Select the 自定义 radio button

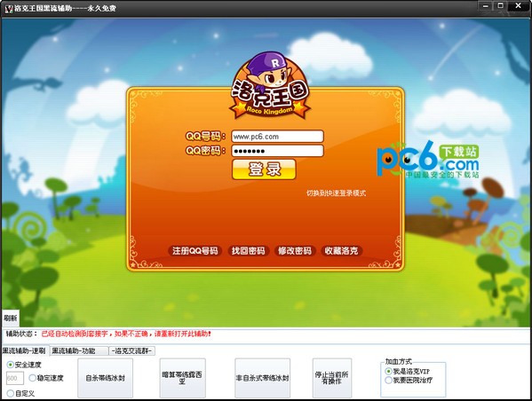[x=20, y=394]
